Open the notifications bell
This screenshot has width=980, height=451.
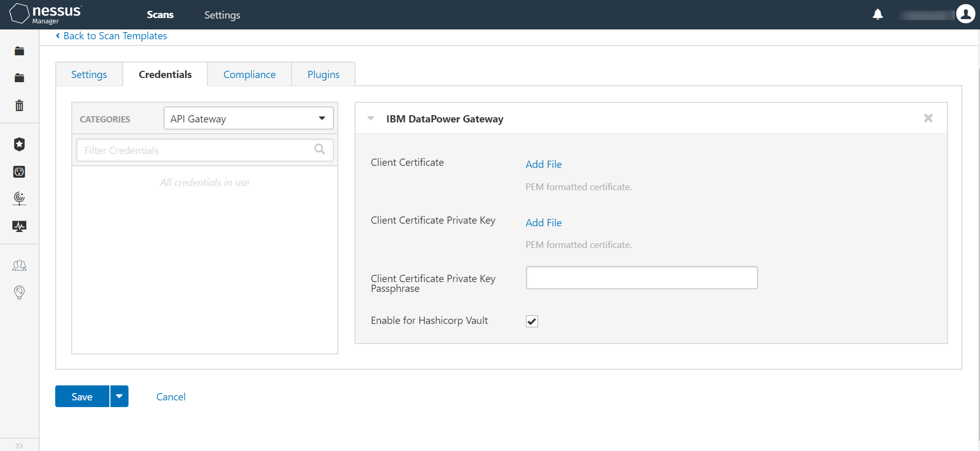(x=878, y=14)
